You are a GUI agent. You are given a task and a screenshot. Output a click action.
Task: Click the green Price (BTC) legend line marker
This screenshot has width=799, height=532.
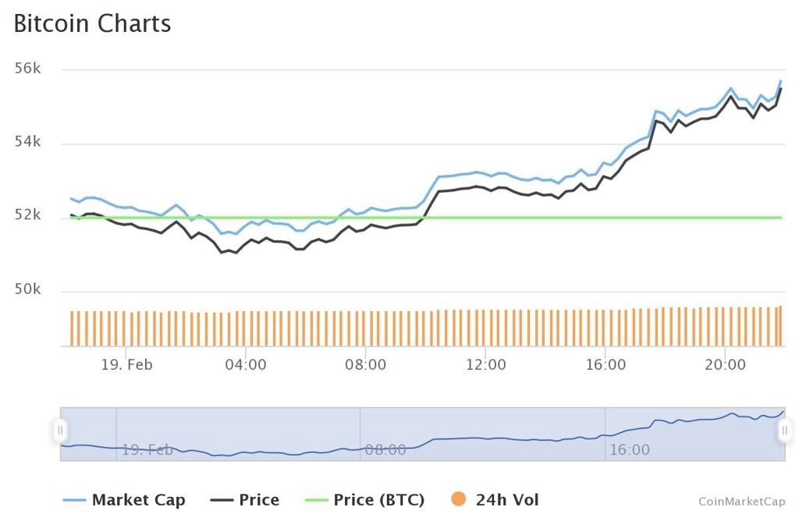pyautogui.click(x=316, y=500)
